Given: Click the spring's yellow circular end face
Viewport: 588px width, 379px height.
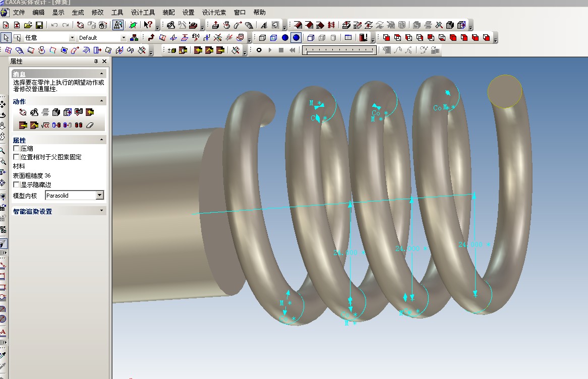Looking at the screenshot, I should click(x=504, y=91).
